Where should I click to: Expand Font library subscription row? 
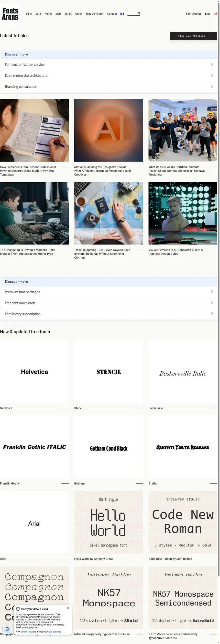point(109,314)
